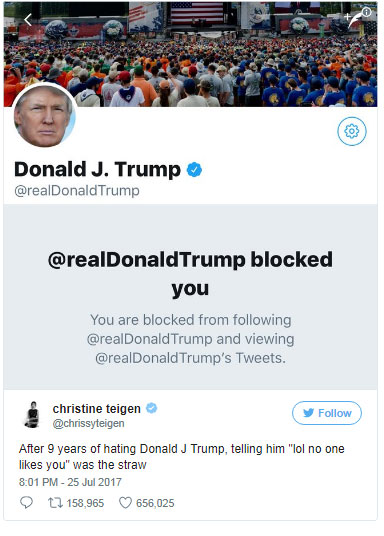Click the verified badge beside christine teigen
This screenshot has width=384, height=536.
coord(151,408)
